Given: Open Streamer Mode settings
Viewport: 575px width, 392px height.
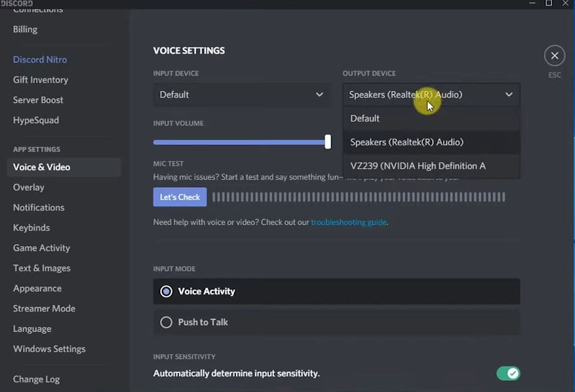Looking at the screenshot, I should [x=45, y=309].
